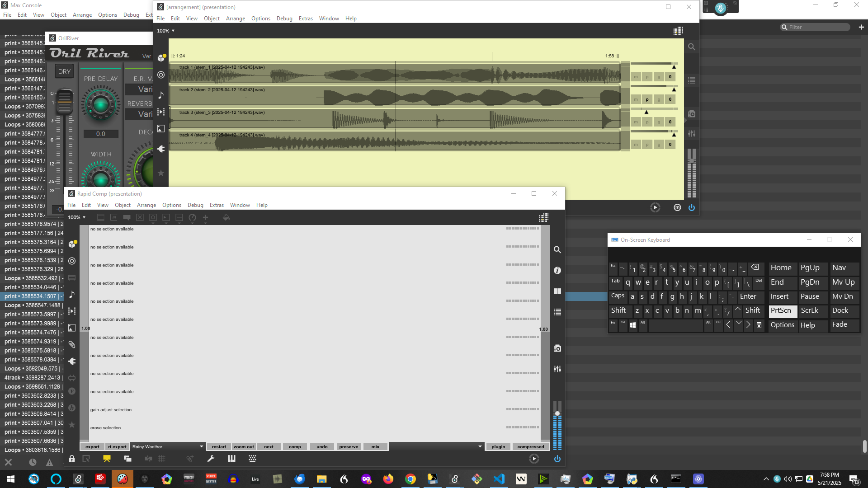Click the restart button

coord(219,446)
